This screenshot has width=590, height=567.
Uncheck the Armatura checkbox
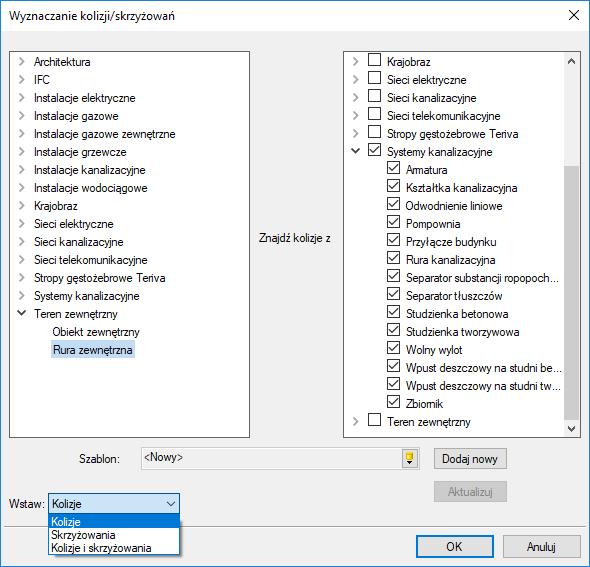coord(393,168)
